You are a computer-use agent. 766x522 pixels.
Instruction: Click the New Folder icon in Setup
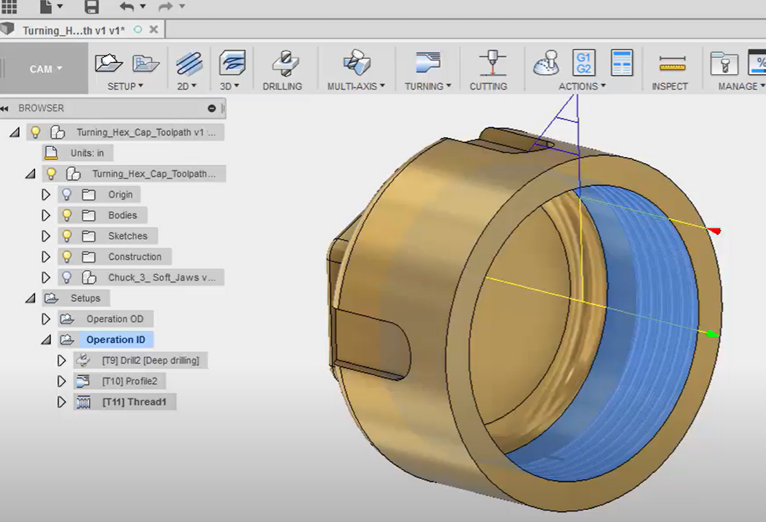(146, 63)
